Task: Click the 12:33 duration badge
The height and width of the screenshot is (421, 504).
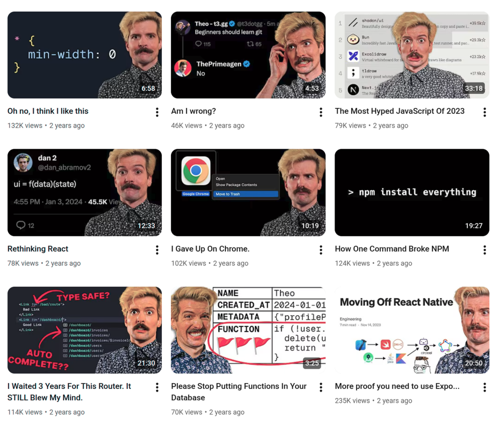Action: pyautogui.click(x=146, y=226)
